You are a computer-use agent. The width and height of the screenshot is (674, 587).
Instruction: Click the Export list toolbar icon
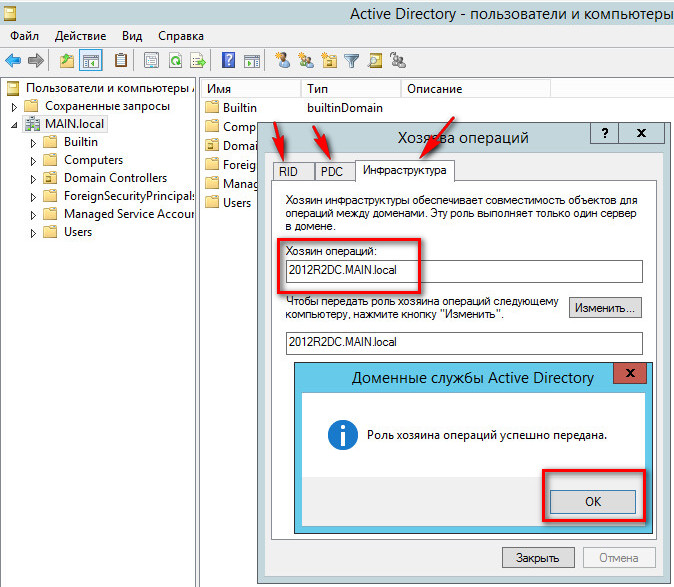click(x=198, y=61)
